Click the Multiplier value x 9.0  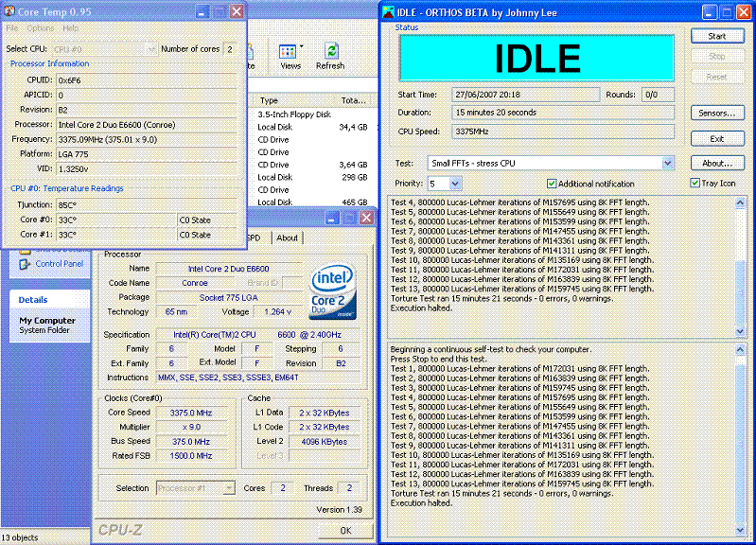[x=191, y=428]
